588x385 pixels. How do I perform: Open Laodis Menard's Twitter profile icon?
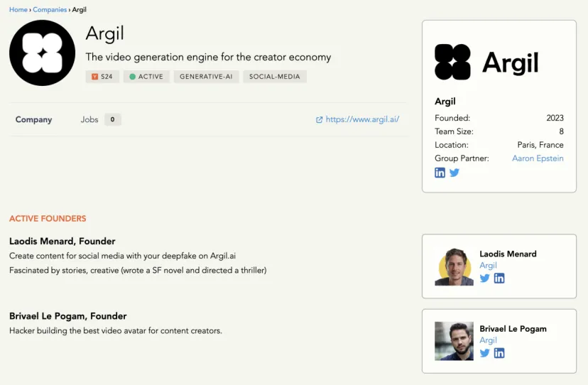coord(484,278)
